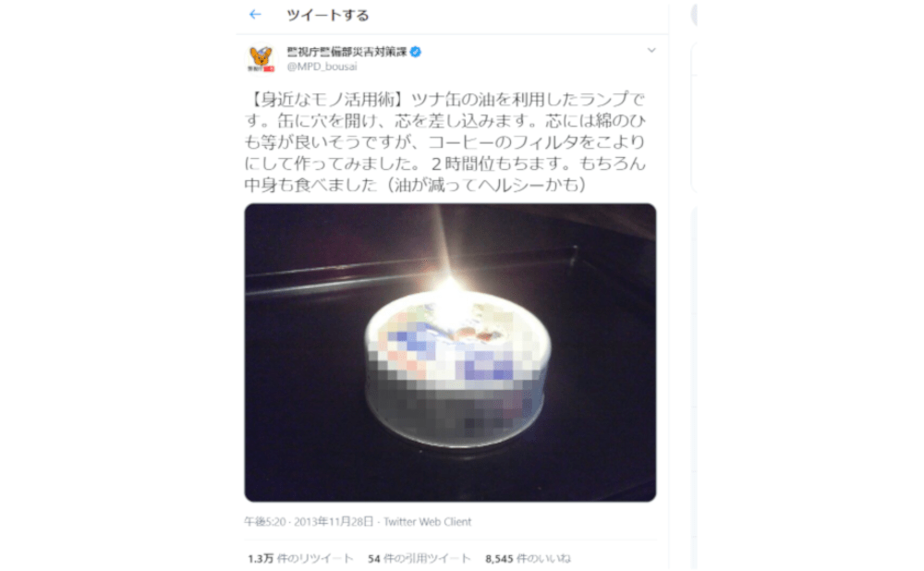Open the Twitter Web Client source link
The image size is (924, 571).
click(427, 521)
